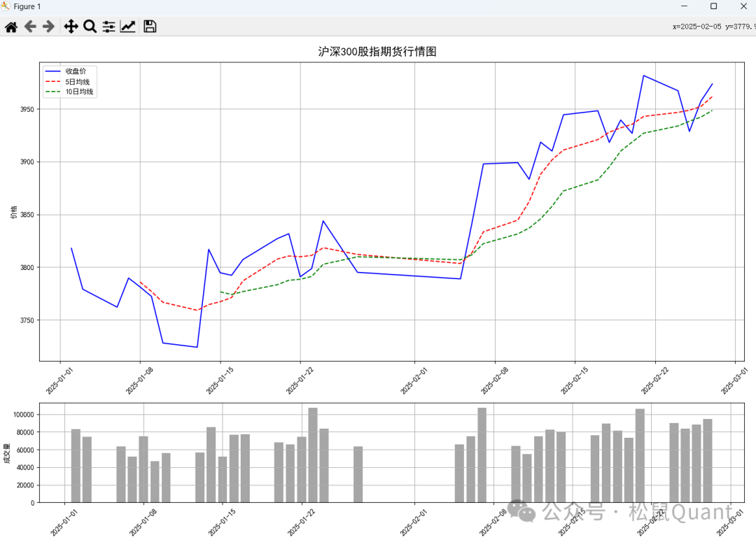Image resolution: width=756 pixels, height=542 pixels.
Task: Close the Figure 1 window
Action: [x=743, y=6]
